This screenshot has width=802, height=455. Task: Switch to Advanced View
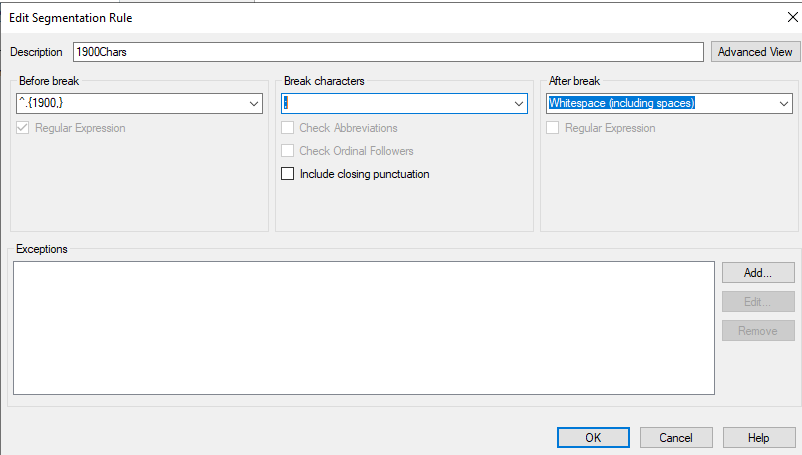(x=755, y=52)
